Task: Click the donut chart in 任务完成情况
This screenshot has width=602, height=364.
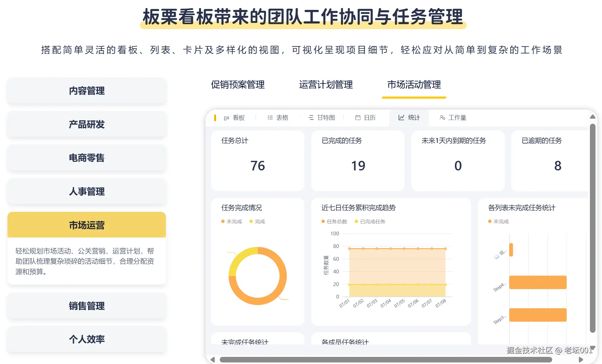Action: (258, 276)
